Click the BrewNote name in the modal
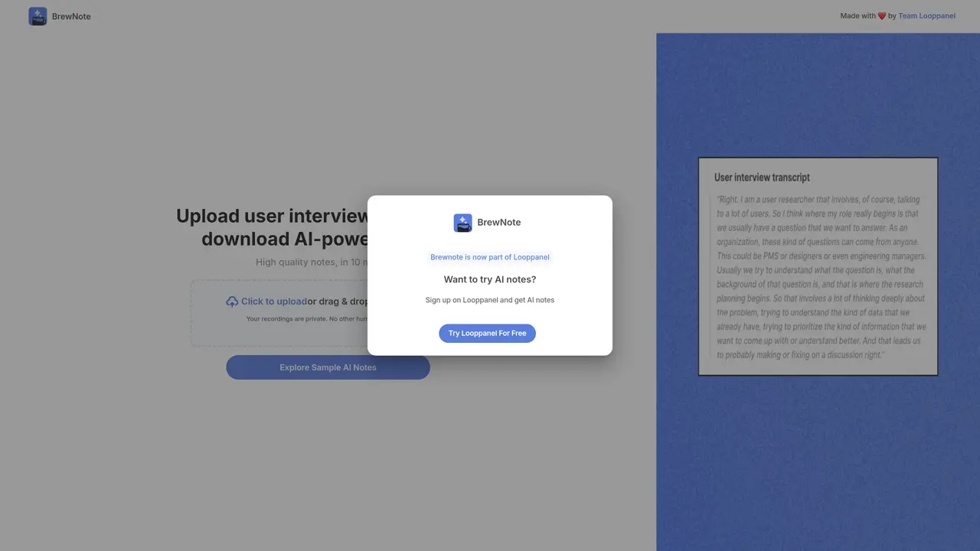The image size is (980, 551). tap(499, 223)
